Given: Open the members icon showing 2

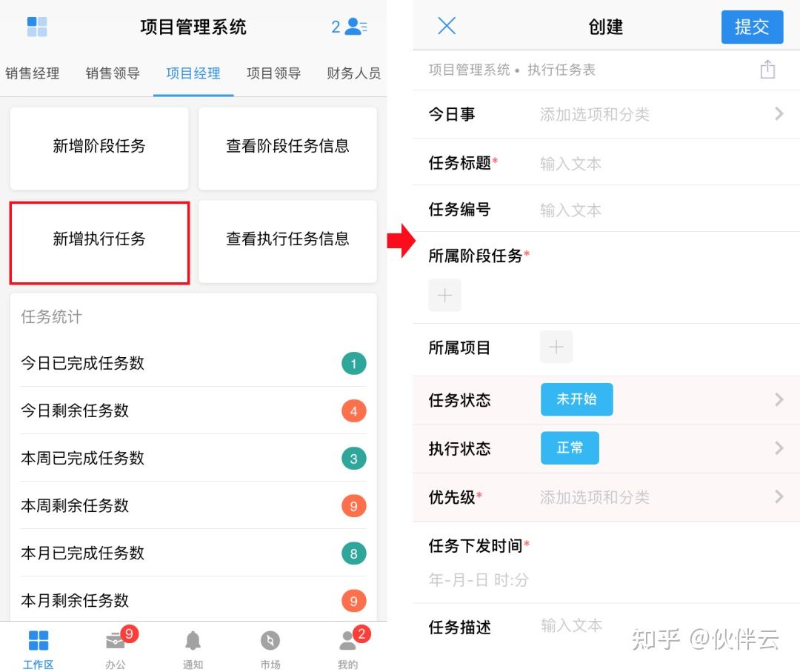Looking at the screenshot, I should click(x=350, y=27).
